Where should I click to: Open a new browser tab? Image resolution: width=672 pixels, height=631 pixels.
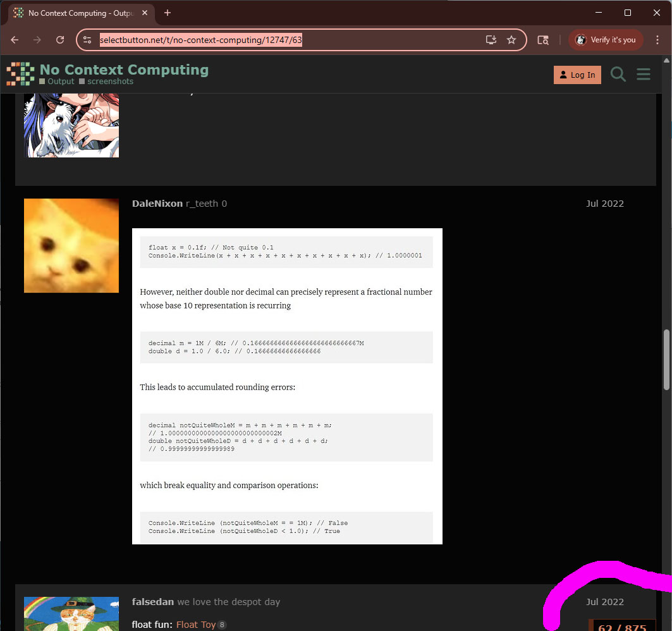click(168, 13)
